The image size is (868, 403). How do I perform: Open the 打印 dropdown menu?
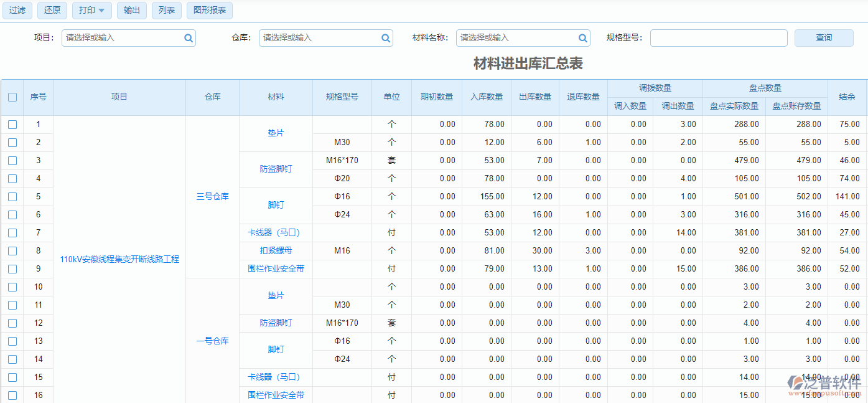91,10
